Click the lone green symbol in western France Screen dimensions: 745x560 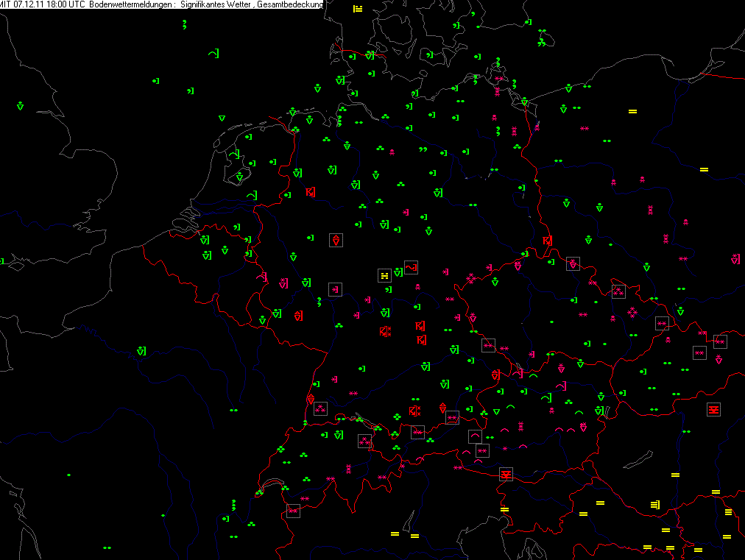point(140,351)
